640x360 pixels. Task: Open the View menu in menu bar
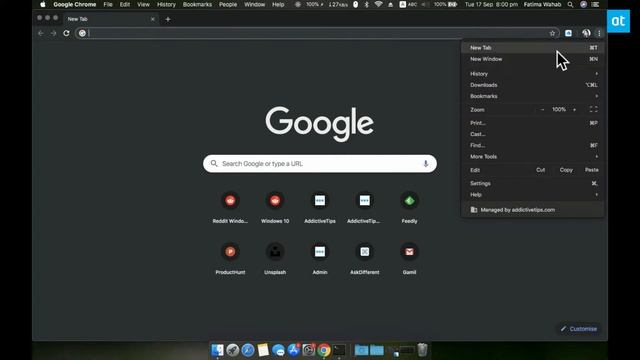coord(143,4)
